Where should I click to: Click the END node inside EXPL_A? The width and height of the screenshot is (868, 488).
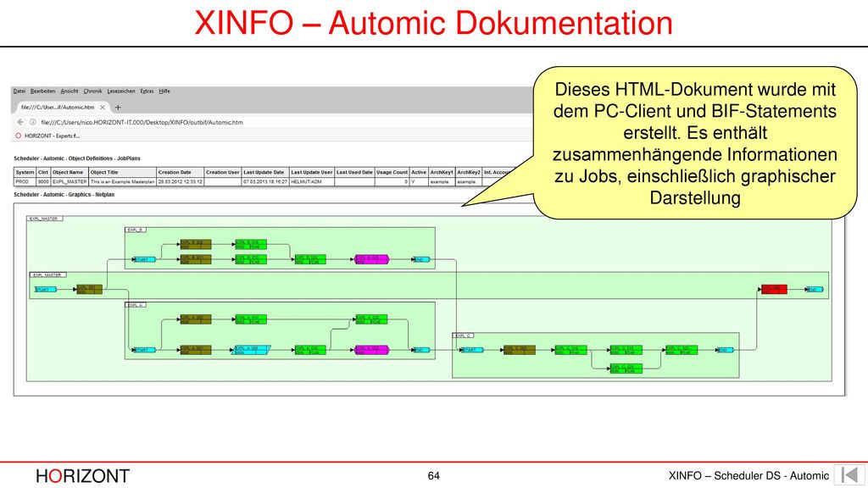click(x=421, y=350)
